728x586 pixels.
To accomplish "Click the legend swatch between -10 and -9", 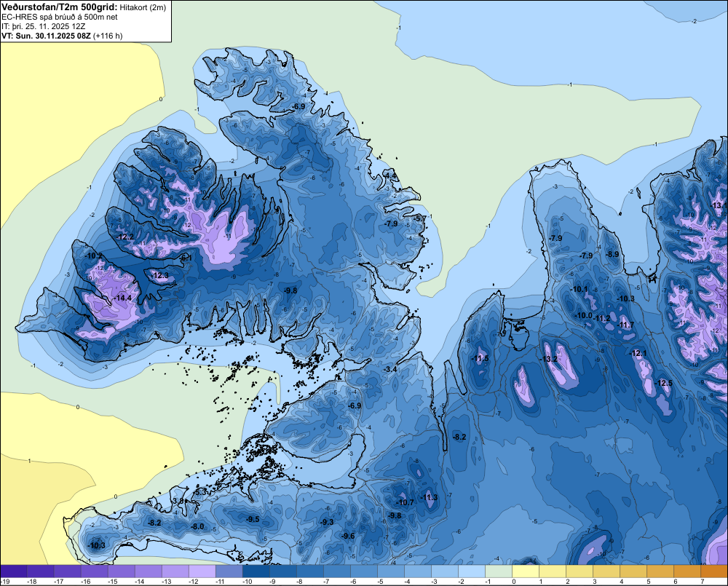I will [x=256, y=571].
